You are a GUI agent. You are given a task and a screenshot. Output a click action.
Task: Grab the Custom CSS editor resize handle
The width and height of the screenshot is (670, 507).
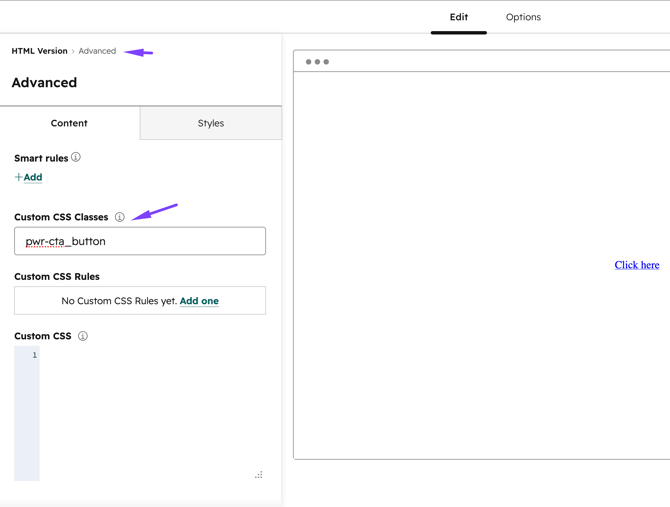click(x=259, y=475)
